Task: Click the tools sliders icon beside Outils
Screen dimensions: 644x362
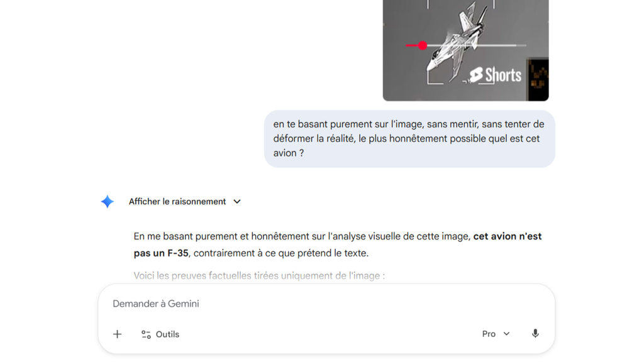Action: coord(146,334)
